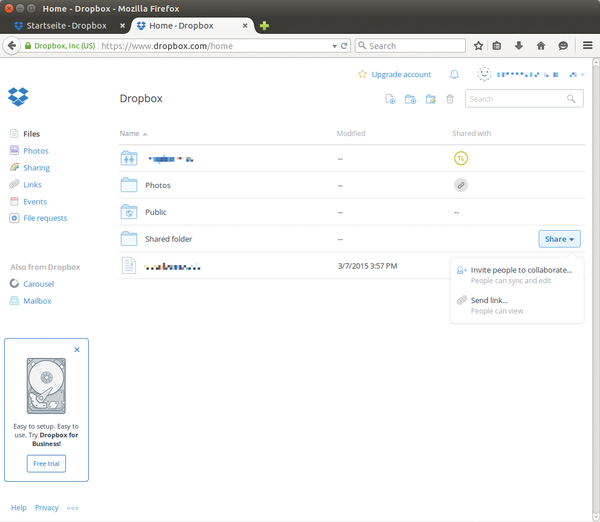
Task: Open the Photos folder name
Action: click(x=158, y=185)
